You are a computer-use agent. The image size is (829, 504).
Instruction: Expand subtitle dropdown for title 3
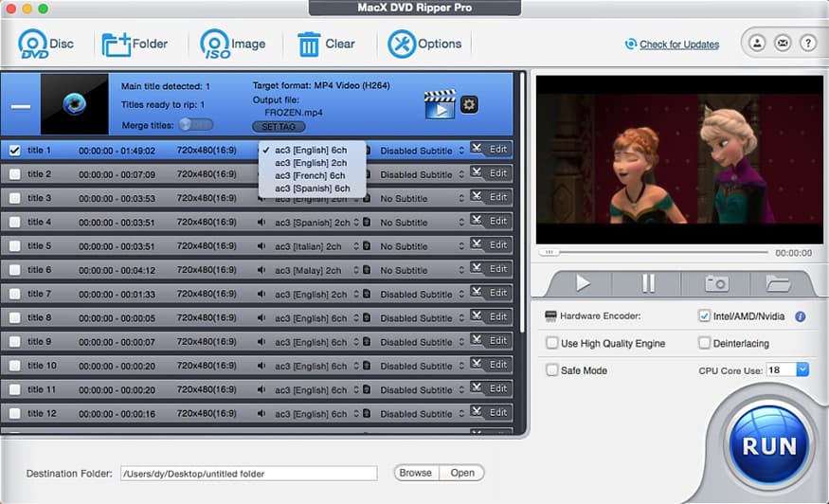pyautogui.click(x=461, y=199)
